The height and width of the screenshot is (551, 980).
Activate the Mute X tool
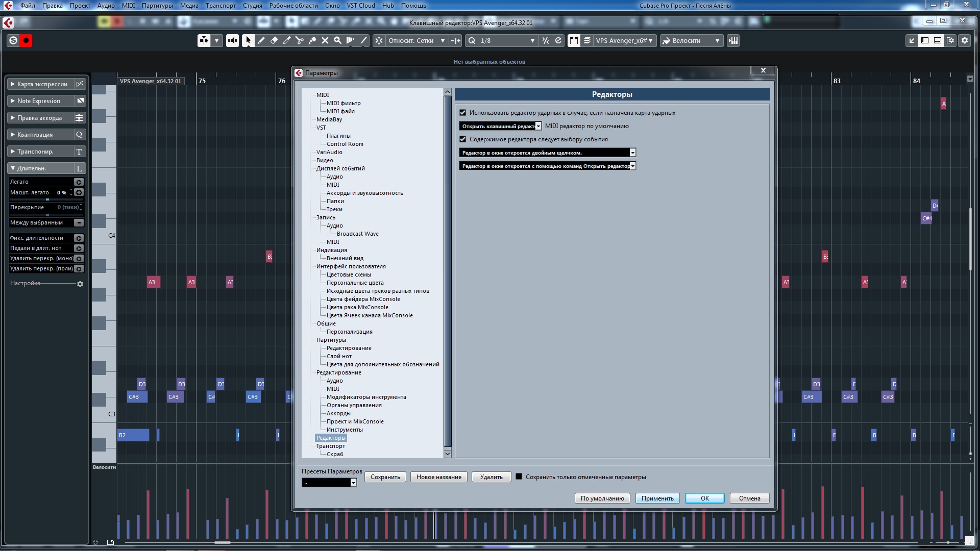coord(325,40)
